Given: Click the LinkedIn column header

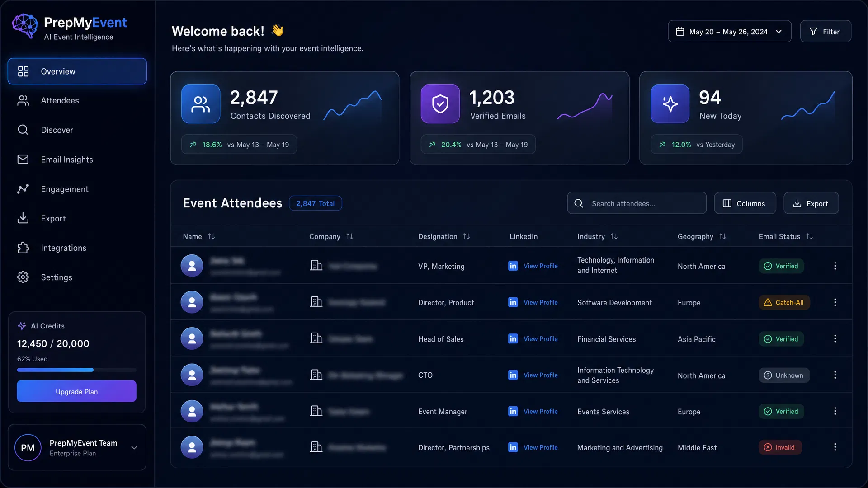Looking at the screenshot, I should 524,236.
